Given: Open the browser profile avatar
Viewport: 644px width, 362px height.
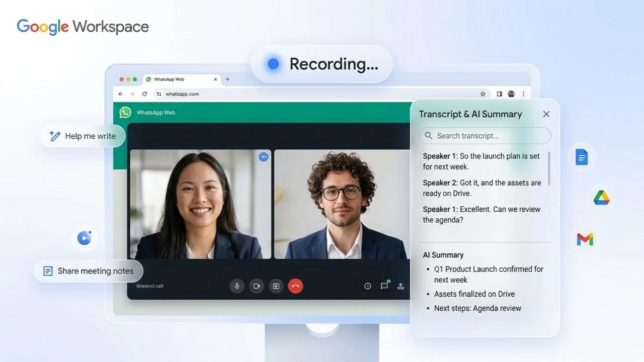Looking at the screenshot, I should click(x=511, y=94).
